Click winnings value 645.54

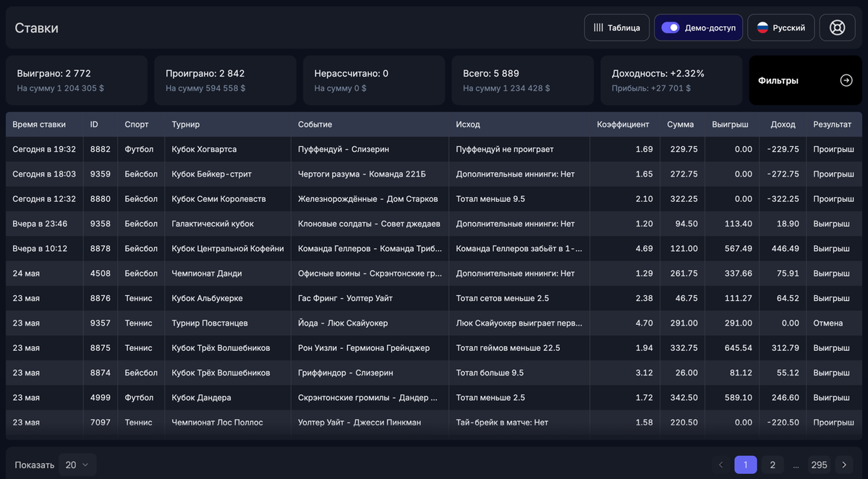[739, 348]
